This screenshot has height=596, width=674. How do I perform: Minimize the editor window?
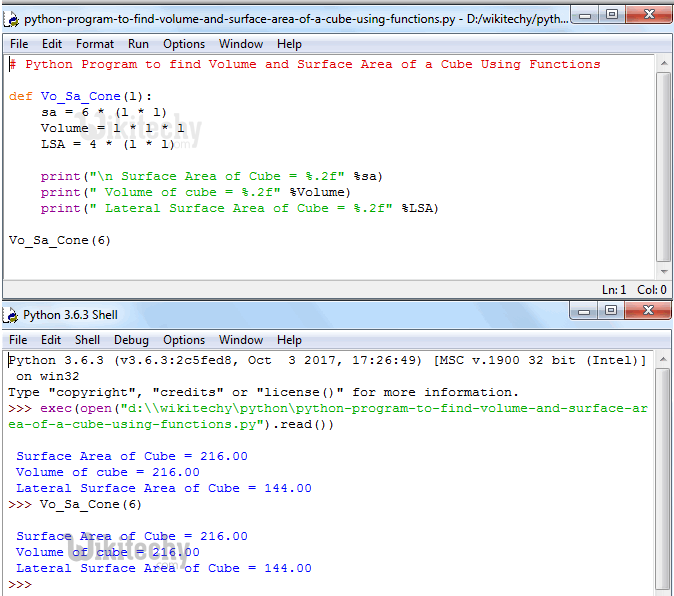pyautogui.click(x=585, y=16)
